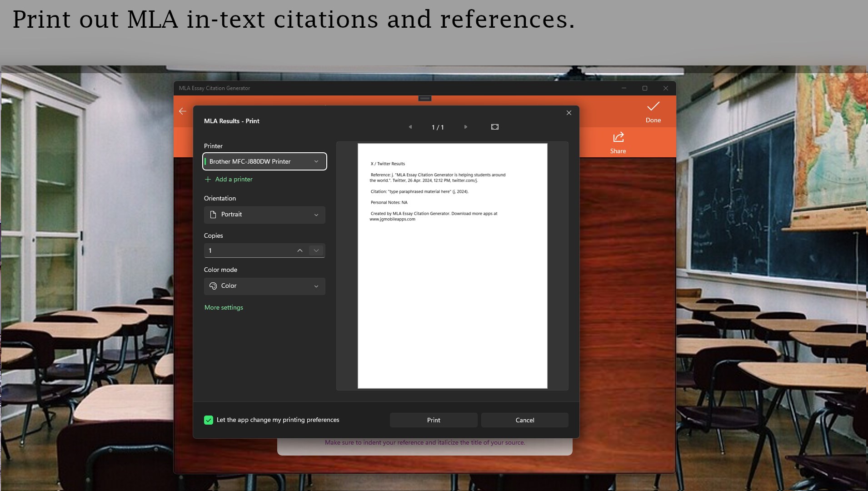The height and width of the screenshot is (491, 868).
Task: Increase copies with the up arrow
Action: [x=300, y=251]
